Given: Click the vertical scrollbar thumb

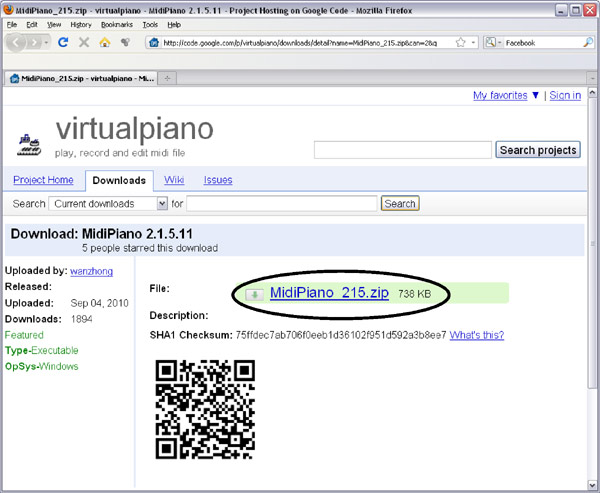Looking at the screenshot, I should (x=592, y=243).
